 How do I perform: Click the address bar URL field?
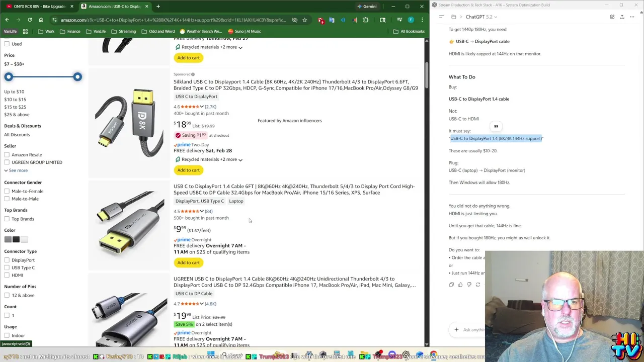pyautogui.click(x=174, y=20)
